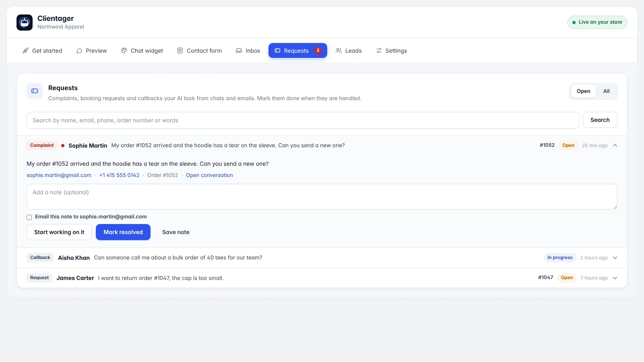Click the In progress status badge

click(x=560, y=258)
